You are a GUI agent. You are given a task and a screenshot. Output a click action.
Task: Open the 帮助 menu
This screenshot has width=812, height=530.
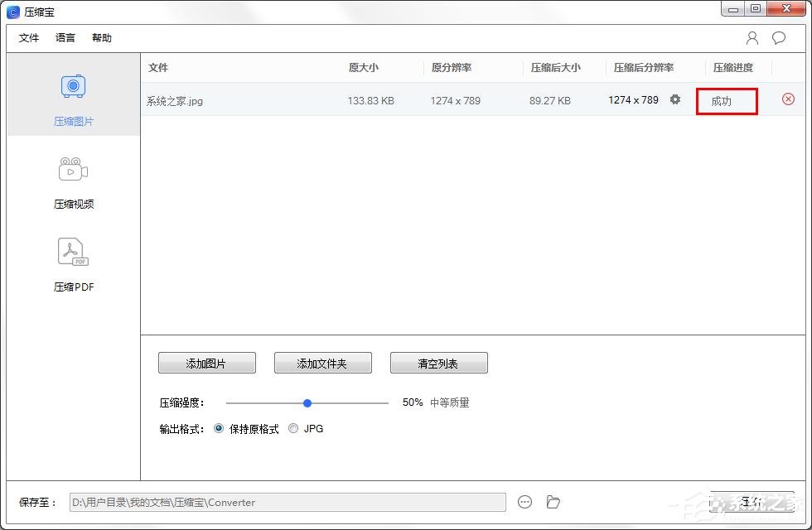pyautogui.click(x=101, y=37)
